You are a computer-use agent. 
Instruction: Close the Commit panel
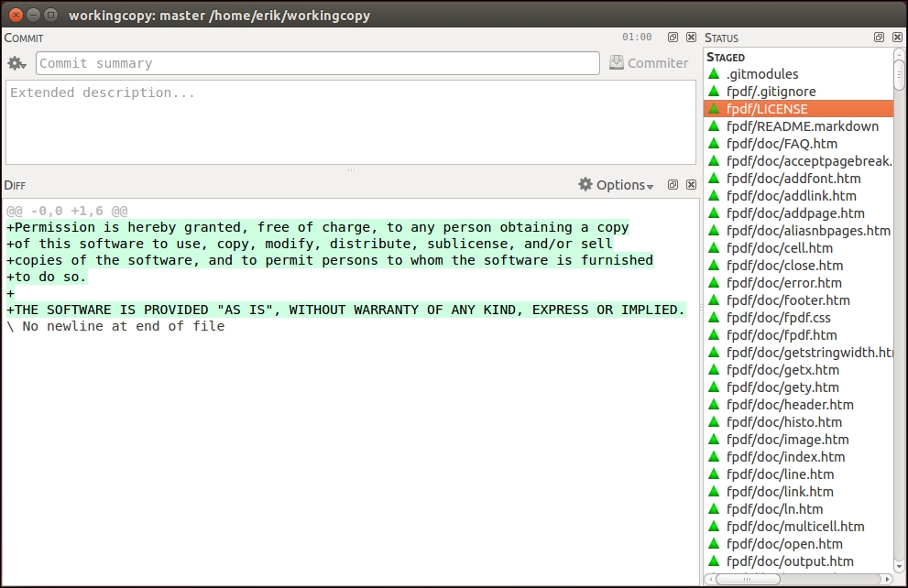[x=691, y=37]
